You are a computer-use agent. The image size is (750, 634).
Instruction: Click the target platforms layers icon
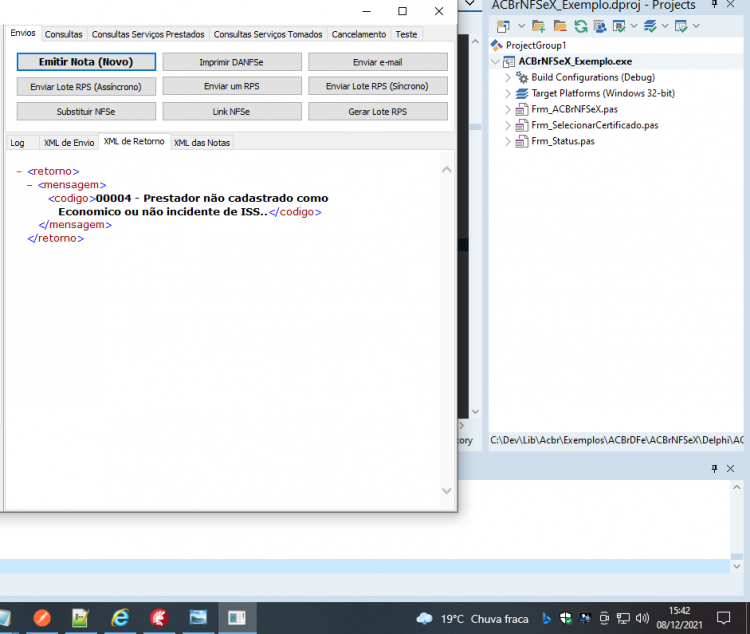[650, 26]
